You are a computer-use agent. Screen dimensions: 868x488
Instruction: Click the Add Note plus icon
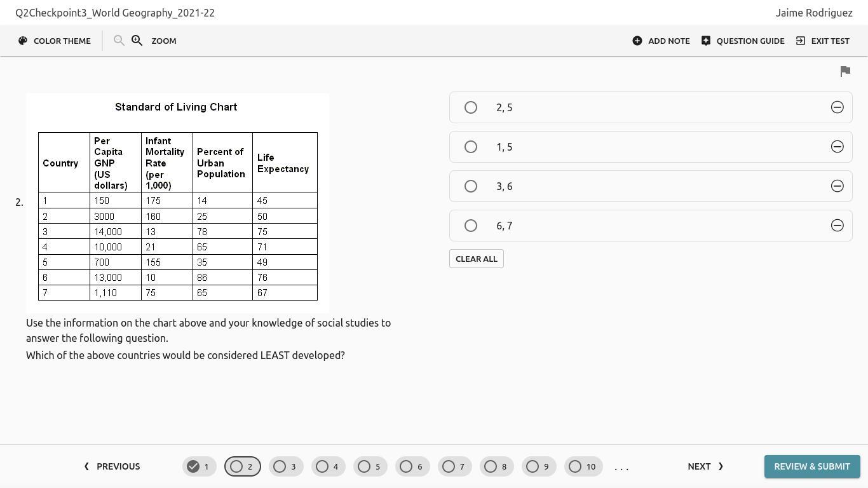pos(637,41)
